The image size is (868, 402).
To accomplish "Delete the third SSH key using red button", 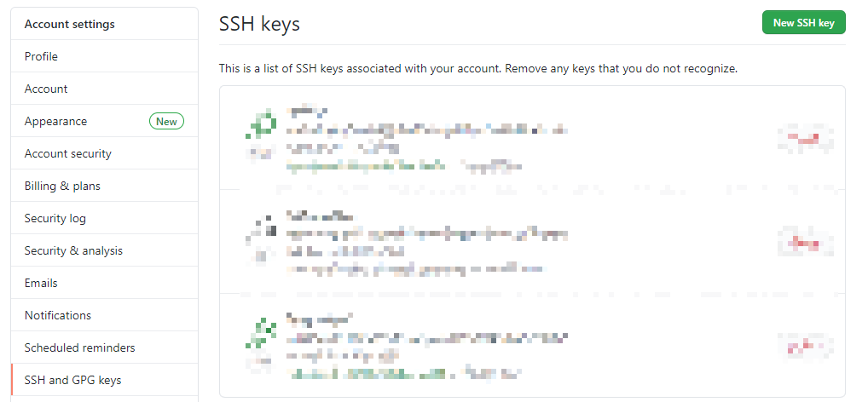I will coord(806,346).
